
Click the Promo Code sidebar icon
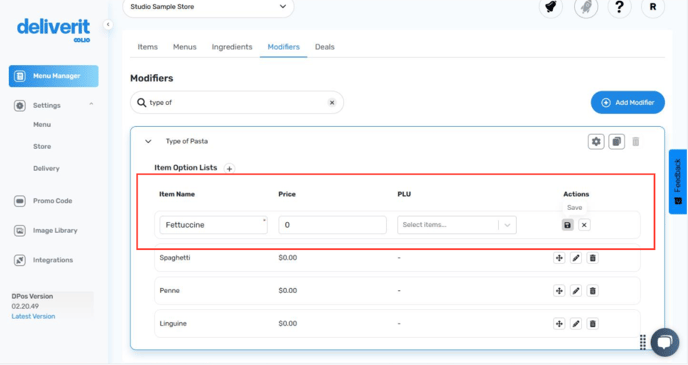(20, 201)
